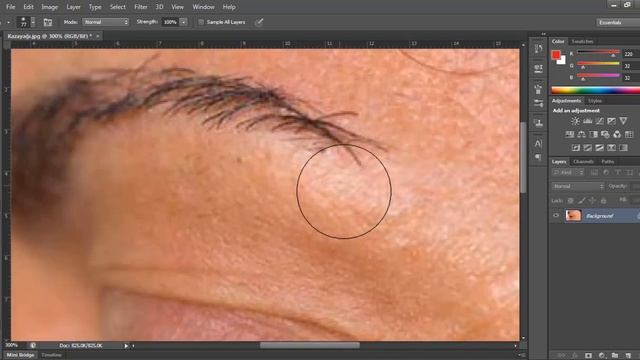Switch to the Styles tab
Image resolution: width=640 pixels, height=360 pixels.
595,101
